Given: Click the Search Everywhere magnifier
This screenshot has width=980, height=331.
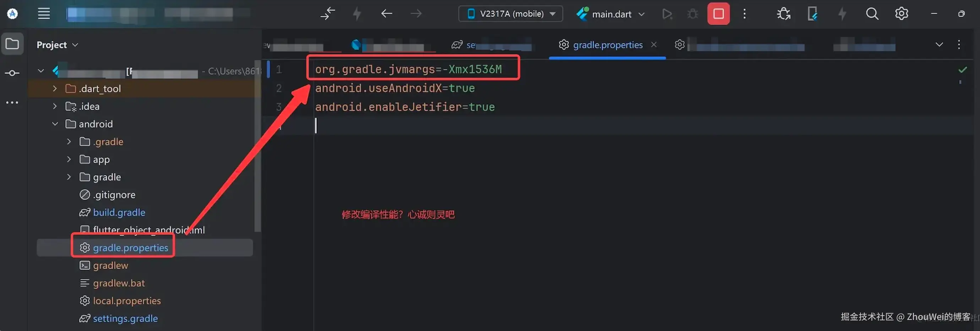Looking at the screenshot, I should point(872,14).
